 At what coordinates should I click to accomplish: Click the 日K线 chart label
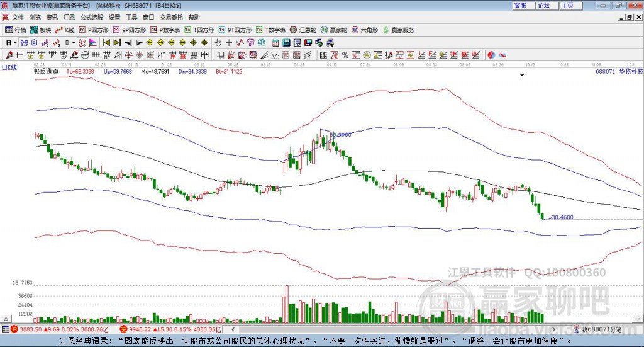[9, 67]
